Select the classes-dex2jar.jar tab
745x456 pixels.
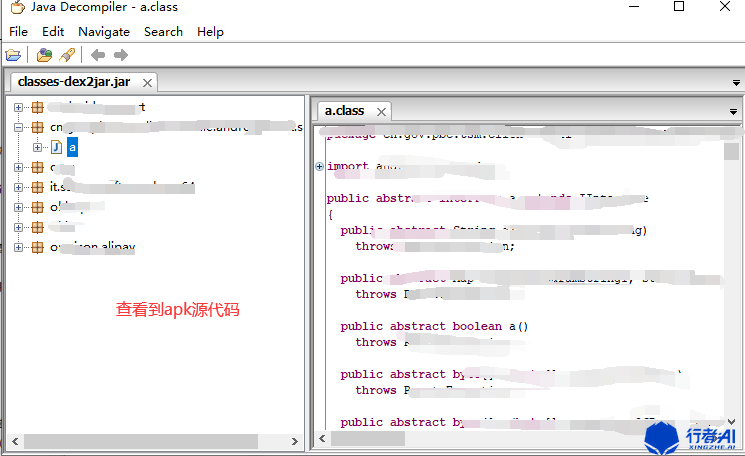[x=74, y=82]
